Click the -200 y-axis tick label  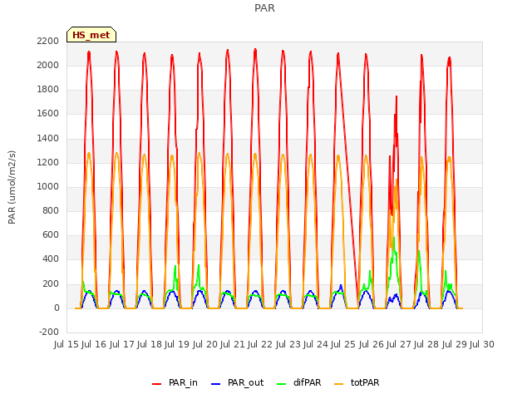click(49, 332)
